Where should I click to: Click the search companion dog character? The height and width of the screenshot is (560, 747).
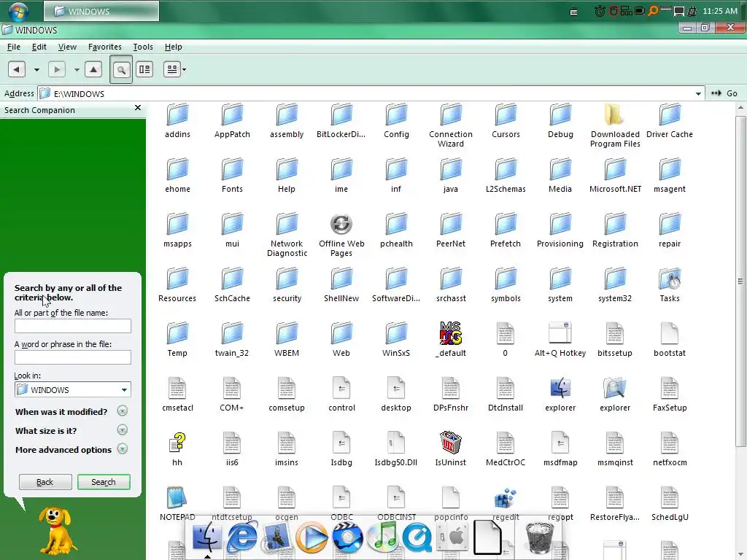57,529
